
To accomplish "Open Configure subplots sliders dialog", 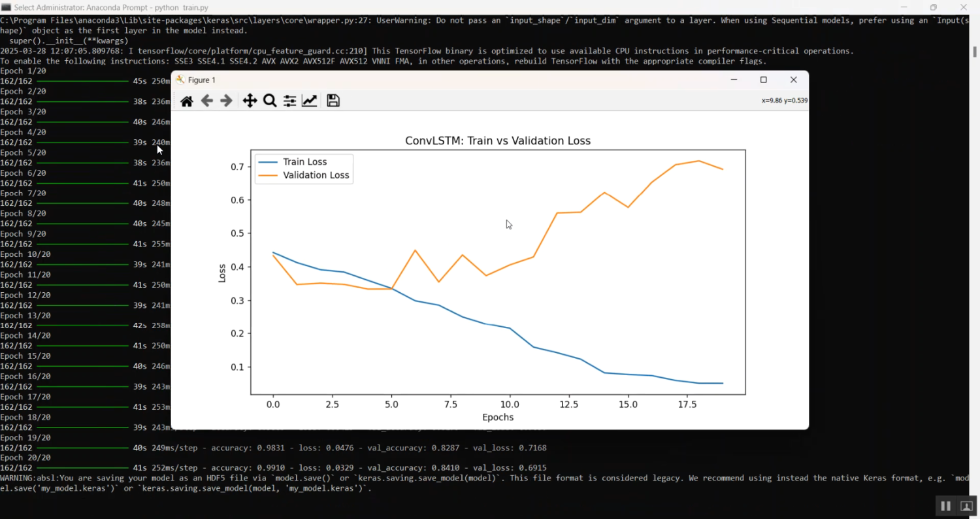I will click(289, 101).
